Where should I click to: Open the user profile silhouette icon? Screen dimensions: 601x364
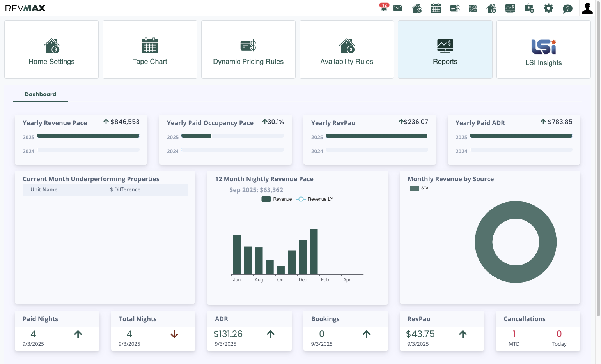[x=587, y=8]
